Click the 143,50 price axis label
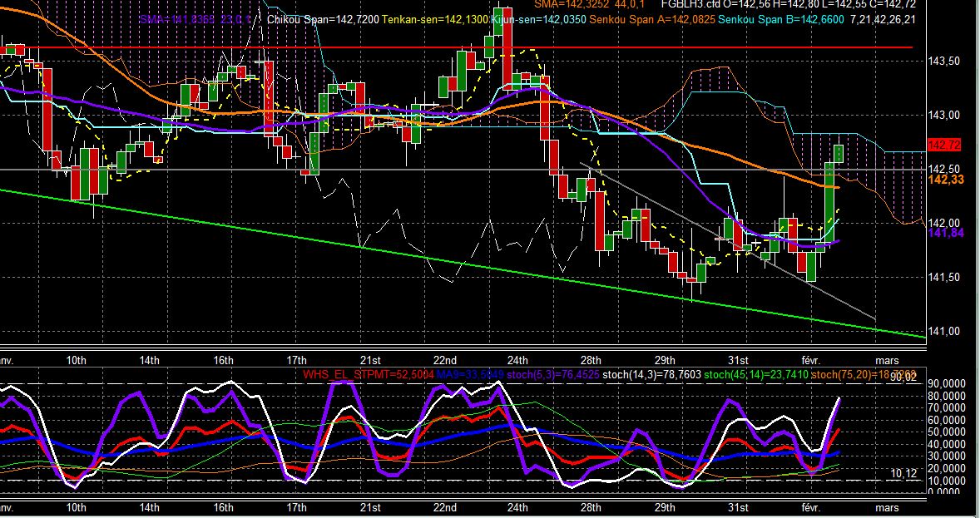Screen dimensions: 980x518 943,62
